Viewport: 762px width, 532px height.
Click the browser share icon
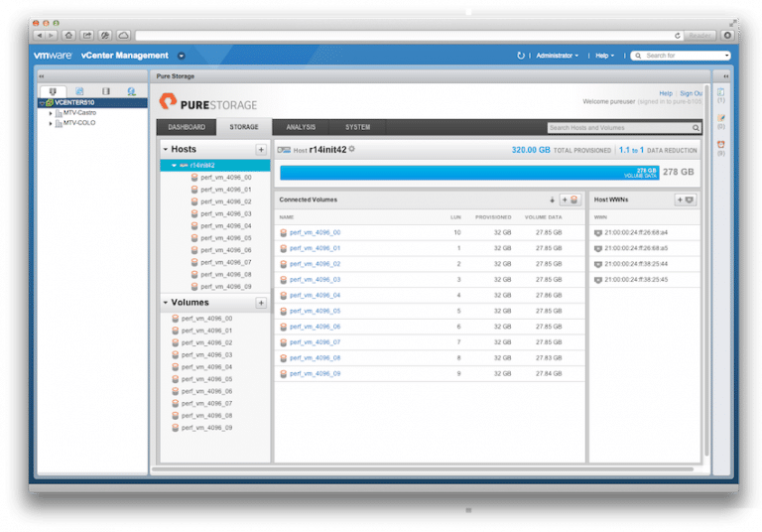(87, 36)
